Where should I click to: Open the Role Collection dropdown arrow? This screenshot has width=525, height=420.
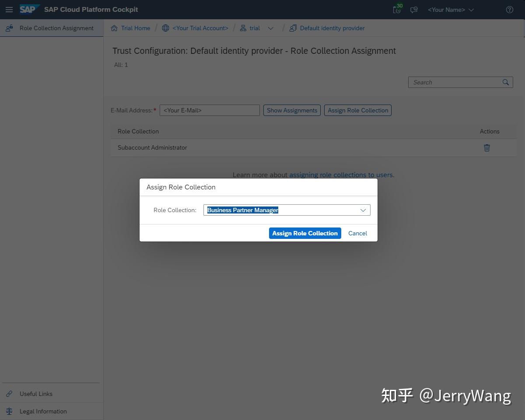pos(363,210)
